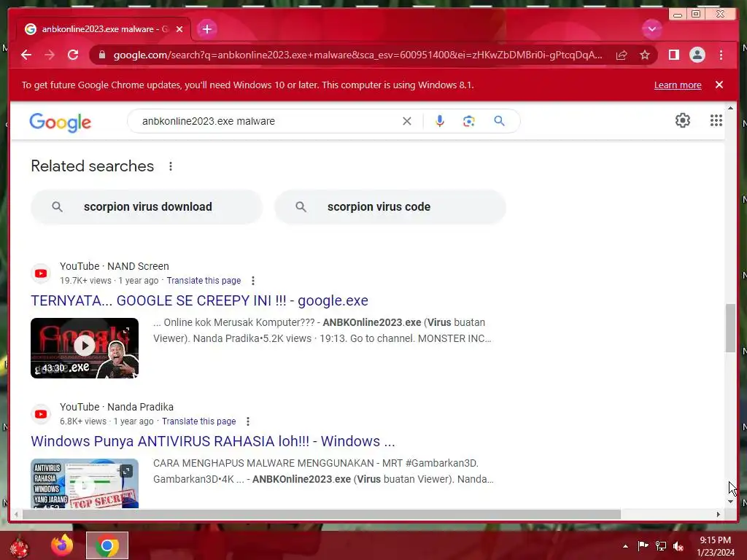
Task: Search for scorpion virus download
Action: (x=147, y=206)
